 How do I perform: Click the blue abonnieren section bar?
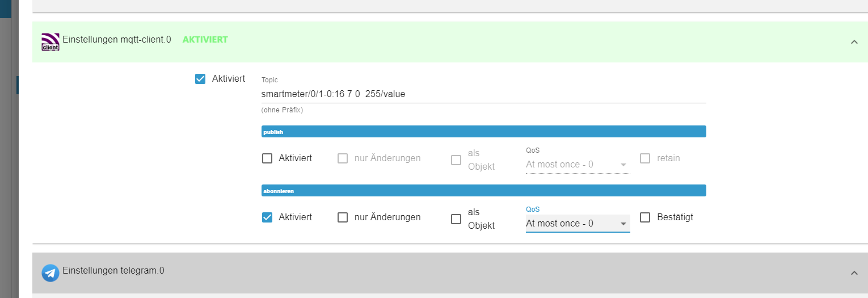(483, 191)
